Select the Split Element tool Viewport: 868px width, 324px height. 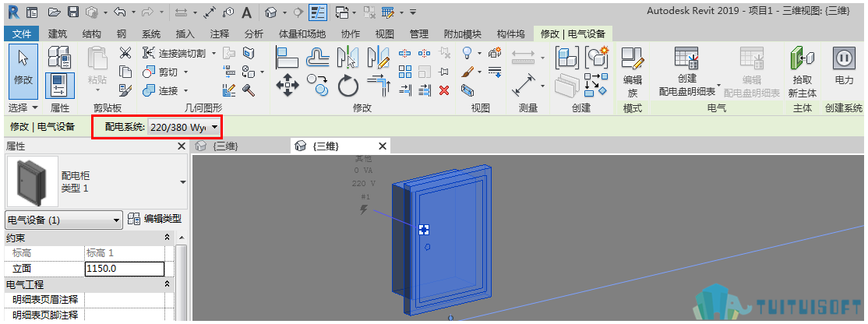pos(406,54)
